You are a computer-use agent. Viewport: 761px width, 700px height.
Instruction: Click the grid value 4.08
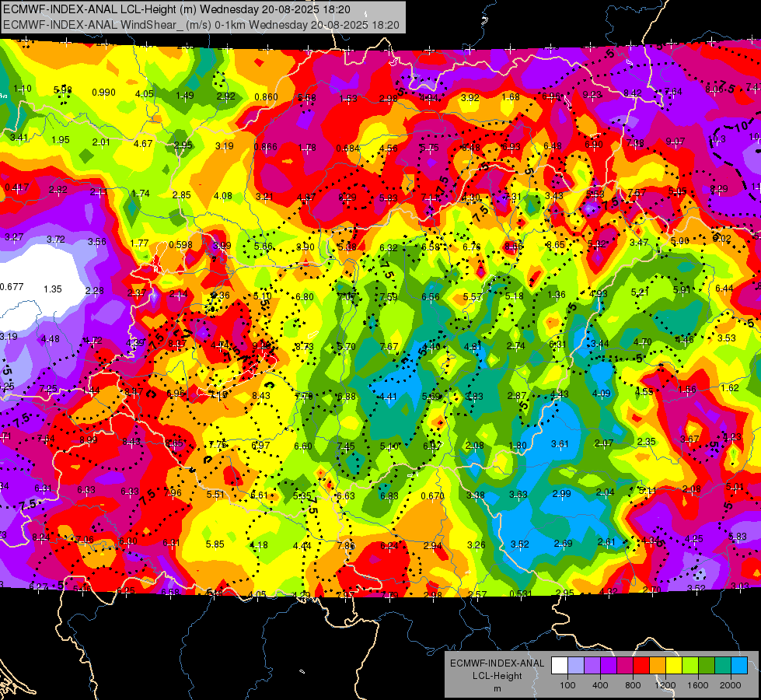coord(223,196)
